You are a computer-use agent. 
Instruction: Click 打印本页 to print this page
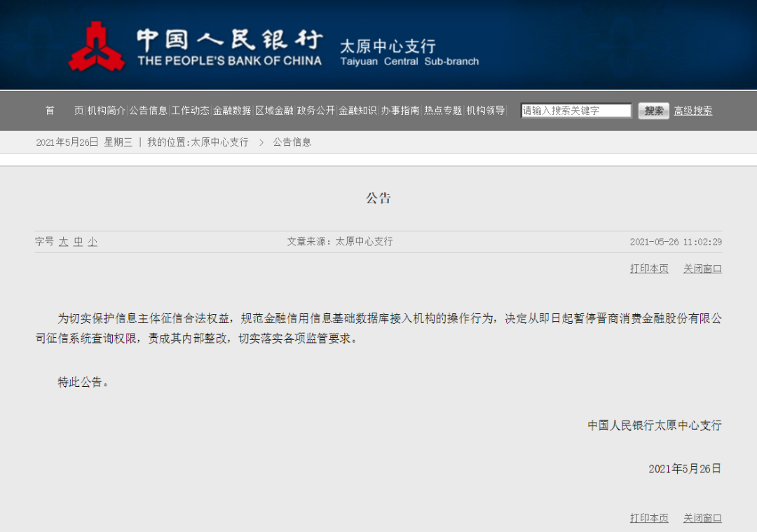pyautogui.click(x=648, y=268)
